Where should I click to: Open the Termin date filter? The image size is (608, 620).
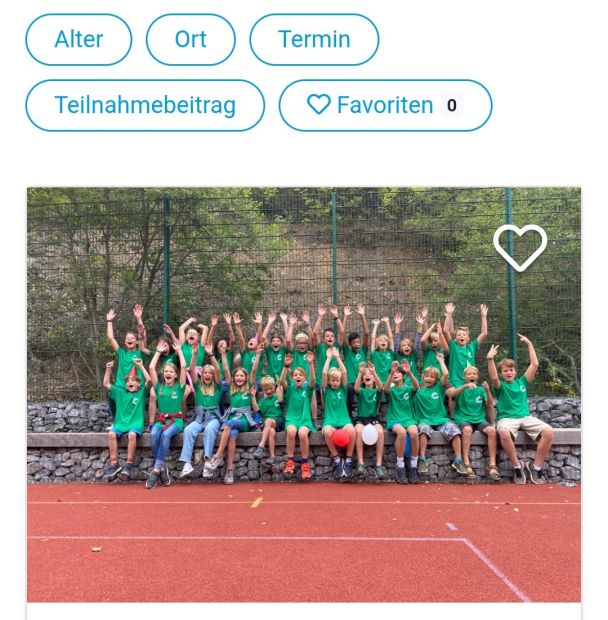pyautogui.click(x=314, y=40)
